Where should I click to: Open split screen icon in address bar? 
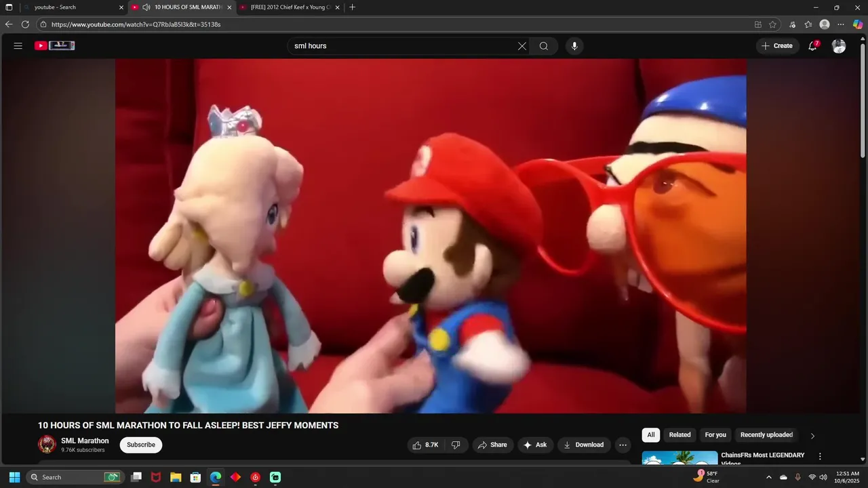tap(758, 24)
